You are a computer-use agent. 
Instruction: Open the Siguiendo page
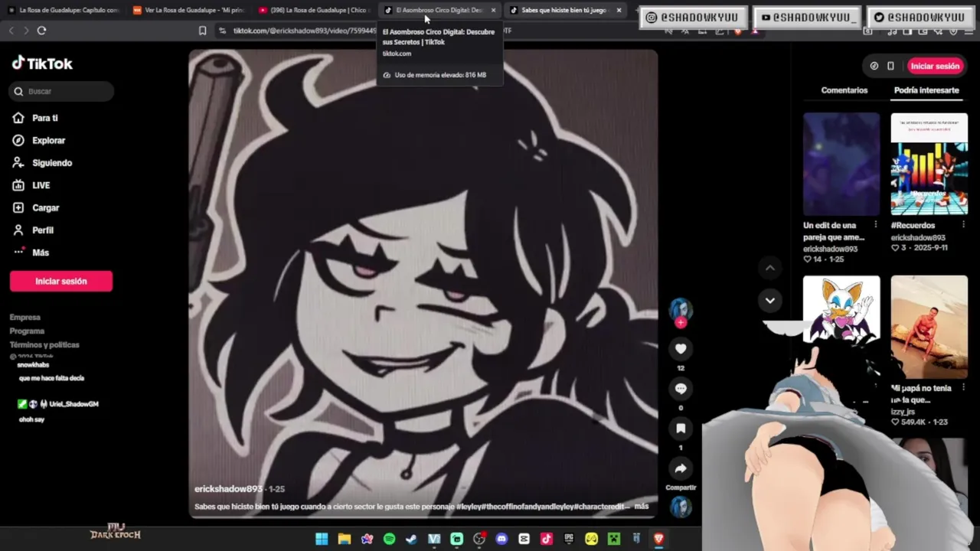coord(42,163)
